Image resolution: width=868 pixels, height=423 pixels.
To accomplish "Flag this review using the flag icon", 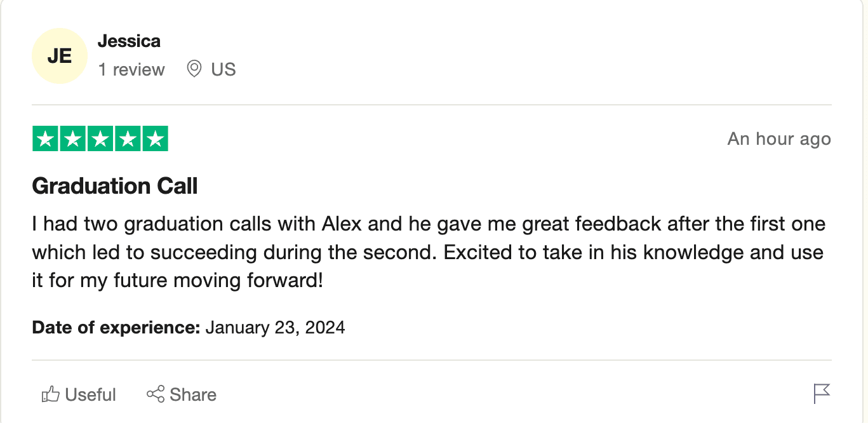I will [822, 394].
